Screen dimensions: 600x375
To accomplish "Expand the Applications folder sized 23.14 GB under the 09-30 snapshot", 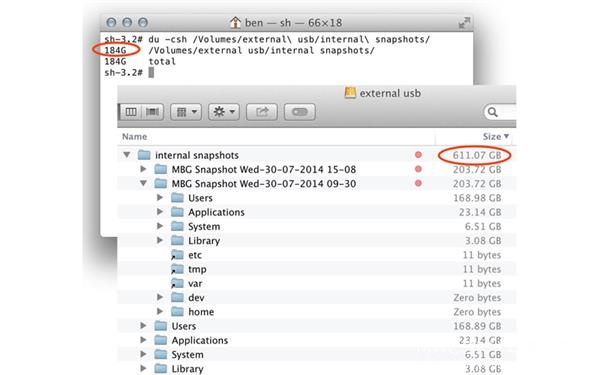I will [160, 212].
